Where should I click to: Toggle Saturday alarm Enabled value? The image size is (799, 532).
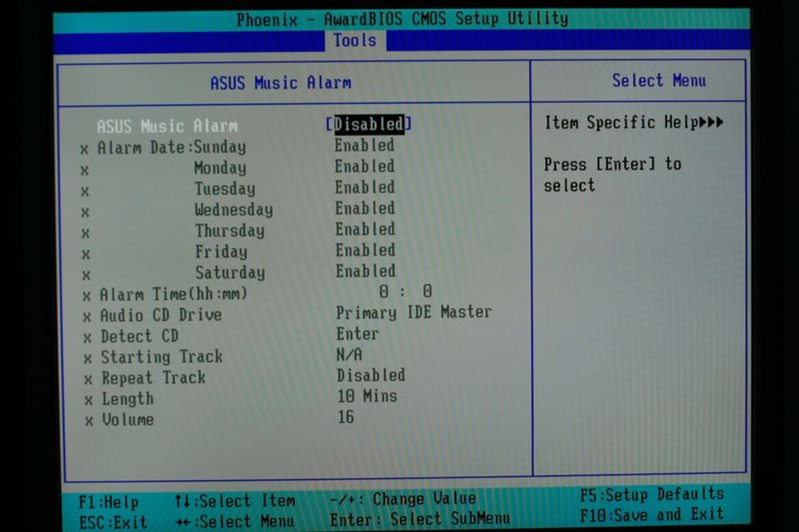(x=366, y=271)
